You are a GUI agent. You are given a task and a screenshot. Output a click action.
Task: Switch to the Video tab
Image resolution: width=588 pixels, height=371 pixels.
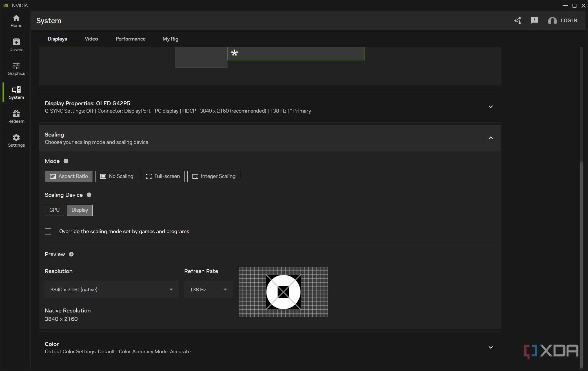coord(91,39)
